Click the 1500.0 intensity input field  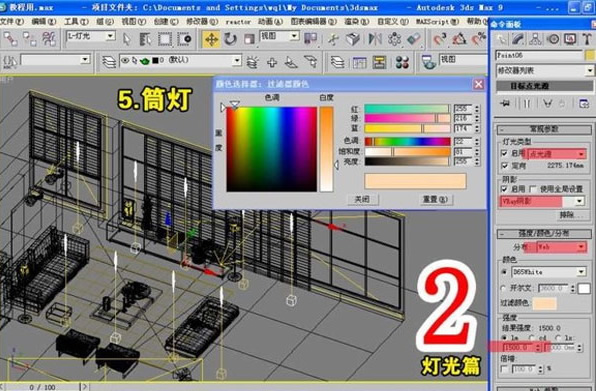pyautogui.click(x=518, y=348)
